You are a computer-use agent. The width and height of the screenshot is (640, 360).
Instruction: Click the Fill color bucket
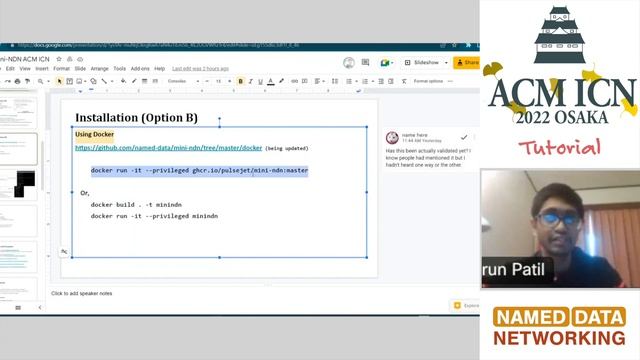123,81
